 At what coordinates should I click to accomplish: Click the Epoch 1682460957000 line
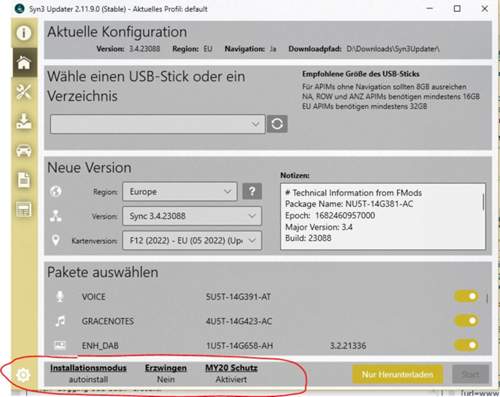[x=330, y=215]
